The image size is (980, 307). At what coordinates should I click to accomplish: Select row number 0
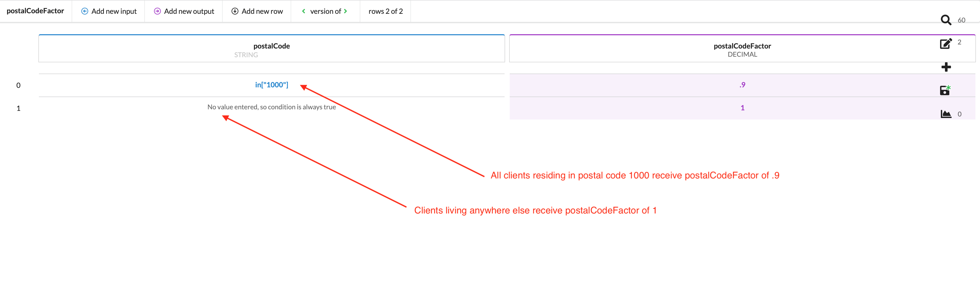(18, 86)
